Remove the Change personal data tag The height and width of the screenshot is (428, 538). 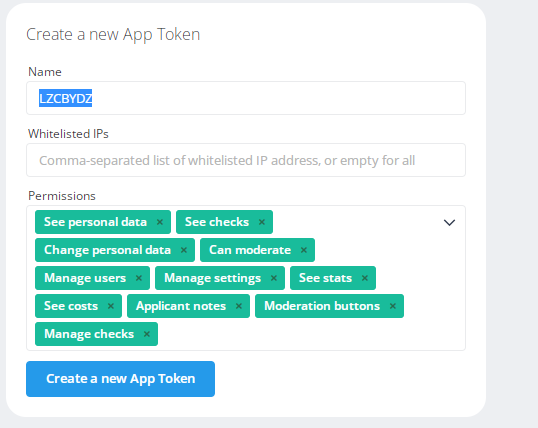click(x=184, y=250)
